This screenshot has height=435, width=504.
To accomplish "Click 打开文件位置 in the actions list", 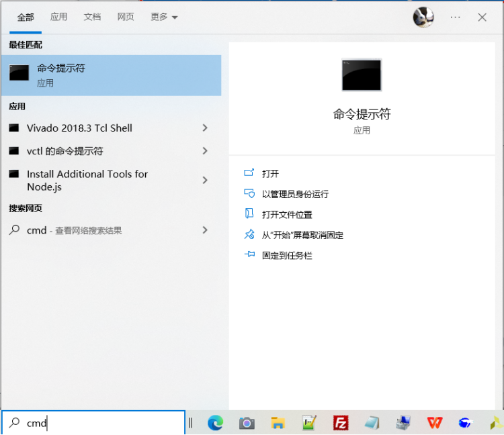I will 287,215.
